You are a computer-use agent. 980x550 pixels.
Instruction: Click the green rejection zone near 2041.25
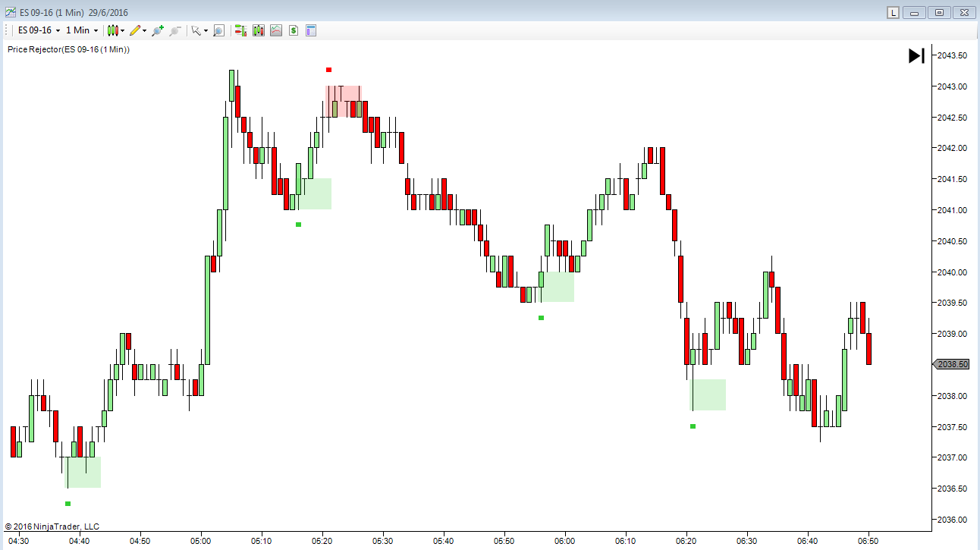(x=313, y=193)
